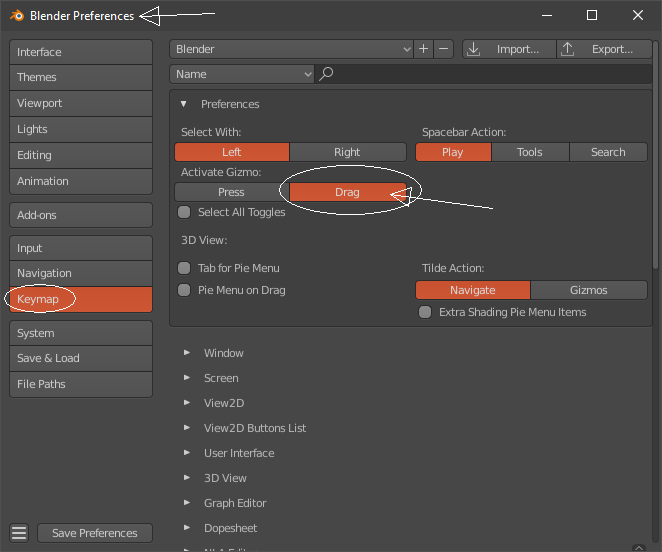
Task: Maximize the Blender Preferences window
Action: pos(592,15)
